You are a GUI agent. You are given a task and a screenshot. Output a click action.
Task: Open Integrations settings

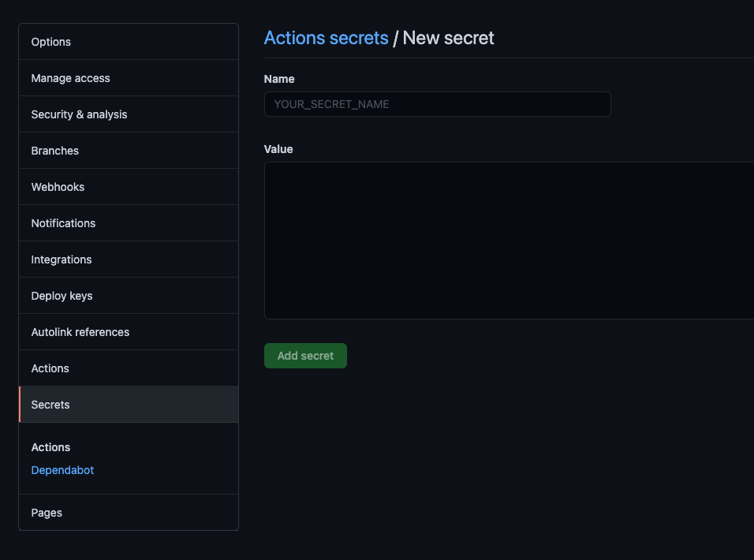tap(129, 259)
